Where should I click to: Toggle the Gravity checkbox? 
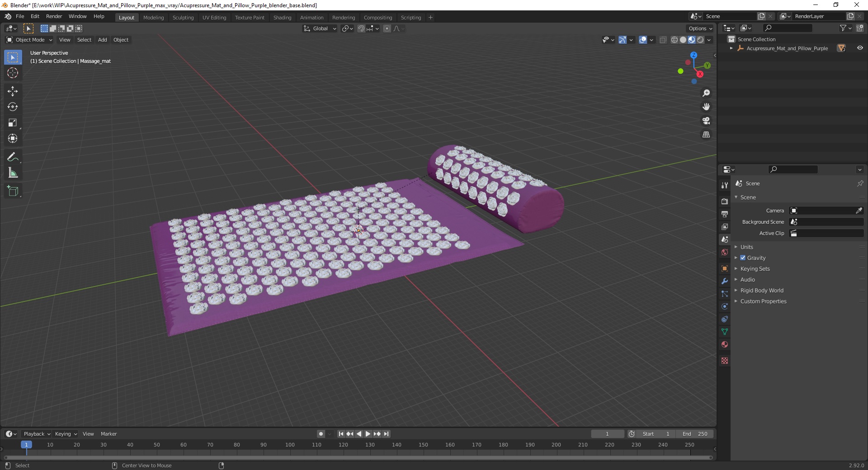click(743, 258)
